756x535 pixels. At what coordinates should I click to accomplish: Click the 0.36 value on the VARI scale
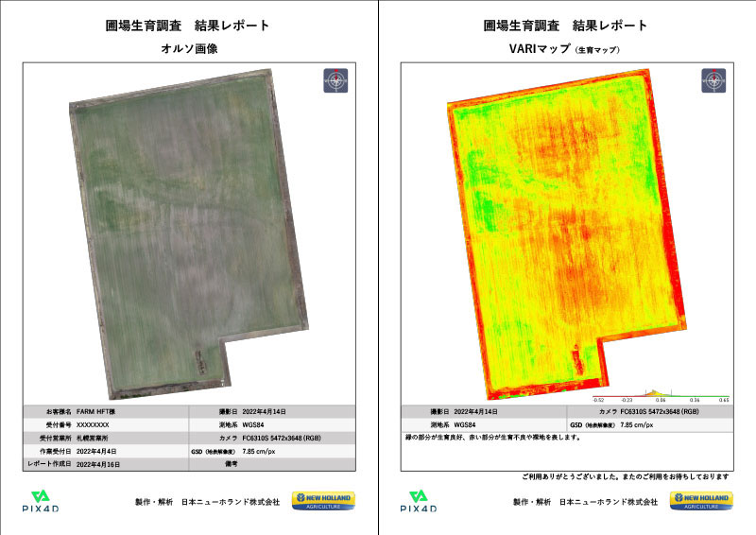695,401
